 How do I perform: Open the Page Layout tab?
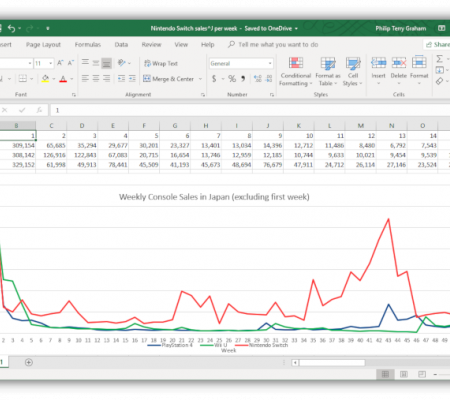pos(43,45)
